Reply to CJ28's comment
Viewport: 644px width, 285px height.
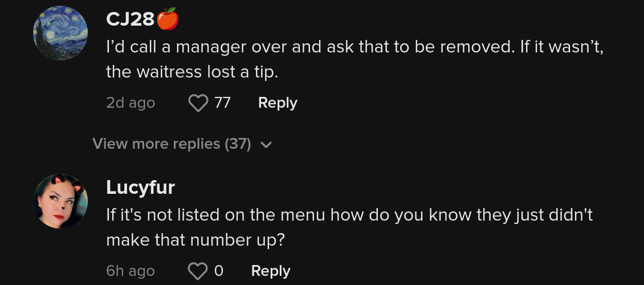(x=278, y=103)
